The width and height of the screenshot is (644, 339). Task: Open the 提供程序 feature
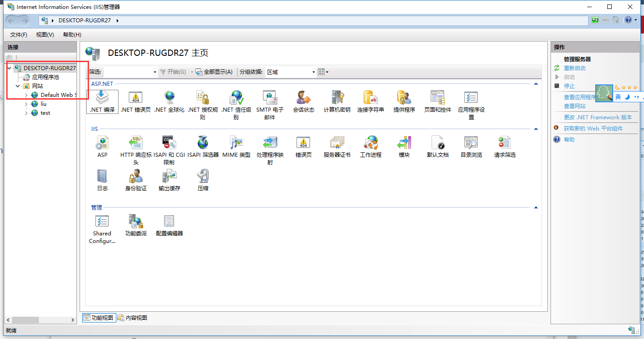[404, 101]
